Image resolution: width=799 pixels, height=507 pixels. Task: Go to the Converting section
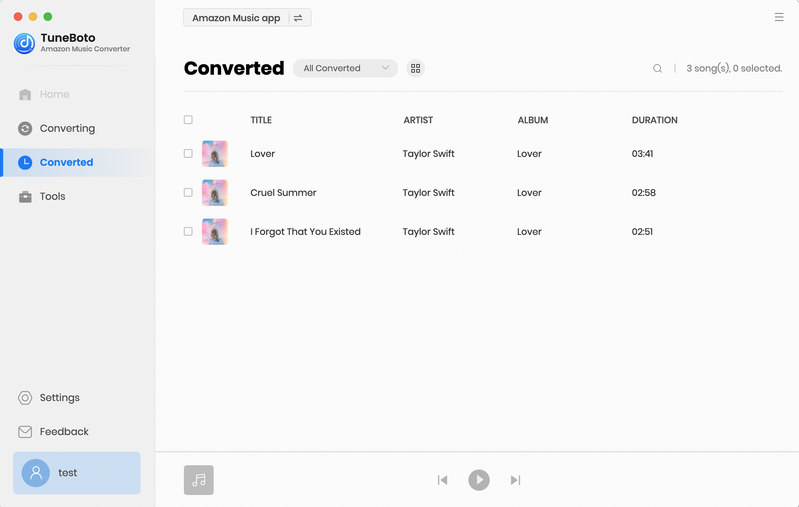coord(56,128)
